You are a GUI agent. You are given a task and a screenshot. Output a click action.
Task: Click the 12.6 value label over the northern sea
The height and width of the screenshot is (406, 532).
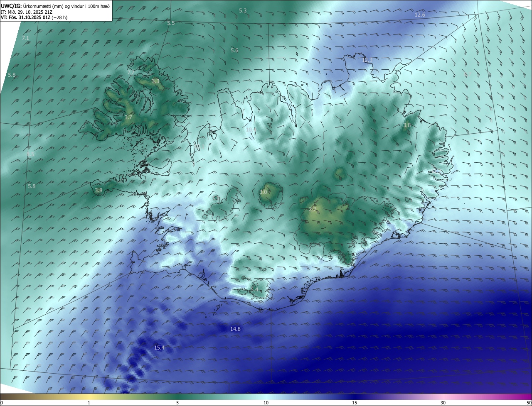point(420,15)
